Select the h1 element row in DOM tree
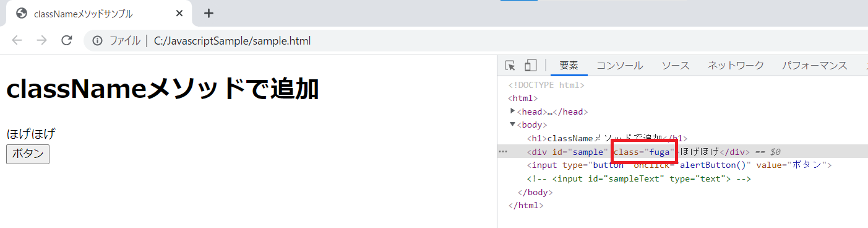Screen dimensions: 868x228 coord(607,138)
